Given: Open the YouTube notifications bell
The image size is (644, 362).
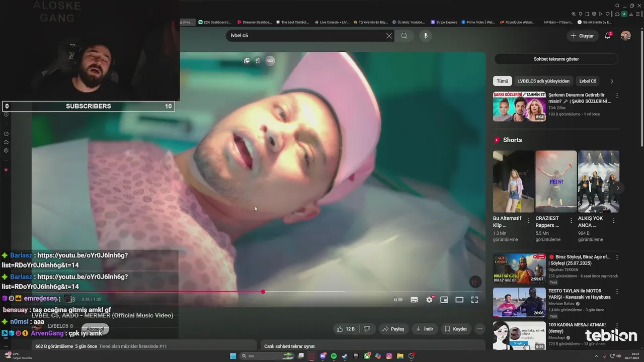Looking at the screenshot, I should pyautogui.click(x=608, y=36).
